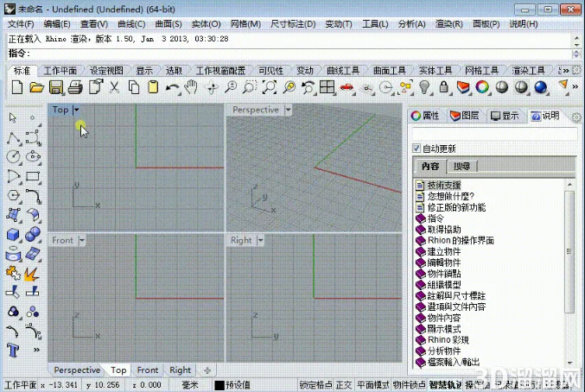Click the Rotate view icon
Screen dimensions: 585x392
pyautogui.click(x=211, y=87)
